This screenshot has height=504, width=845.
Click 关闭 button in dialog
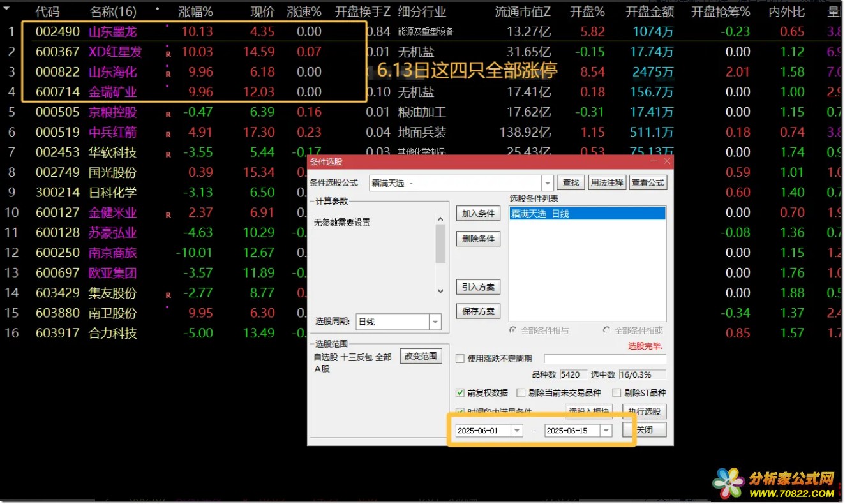[x=644, y=430]
